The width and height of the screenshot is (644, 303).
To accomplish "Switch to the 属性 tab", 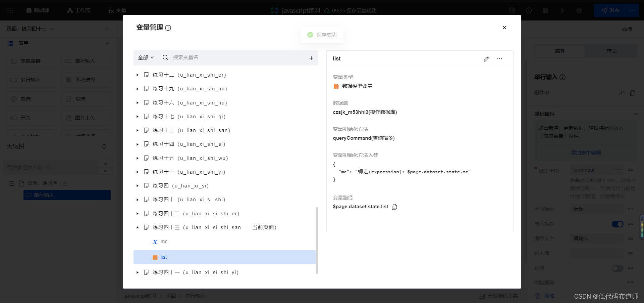I will 560,51.
